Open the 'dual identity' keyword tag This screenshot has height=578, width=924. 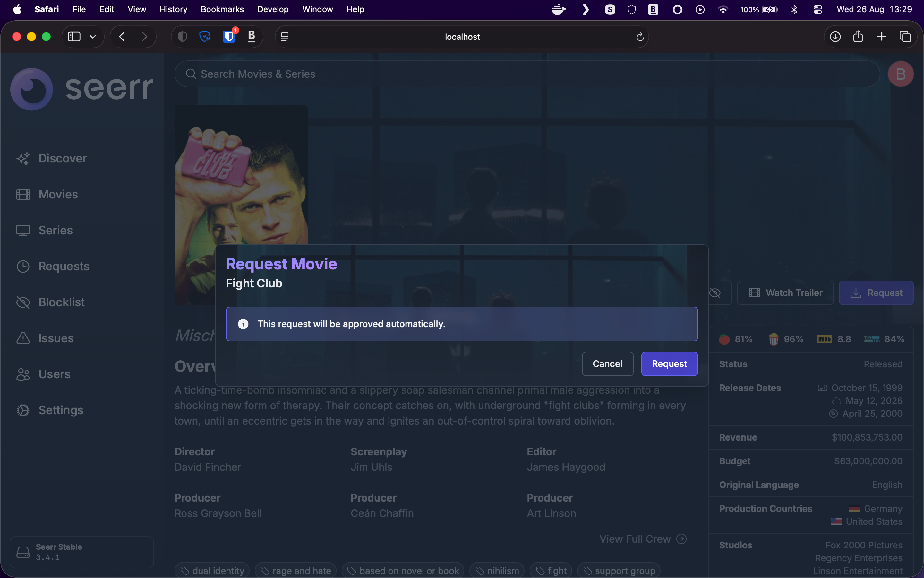pyautogui.click(x=212, y=570)
